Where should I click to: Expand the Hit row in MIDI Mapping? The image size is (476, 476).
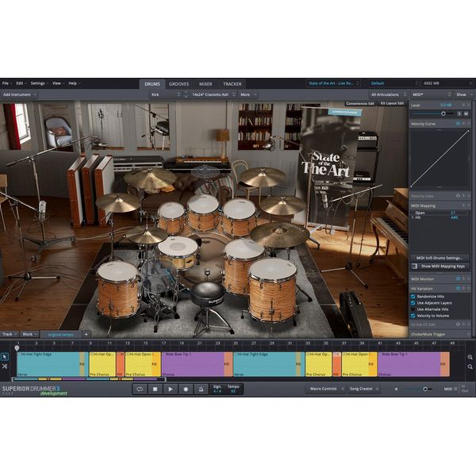pos(413,217)
